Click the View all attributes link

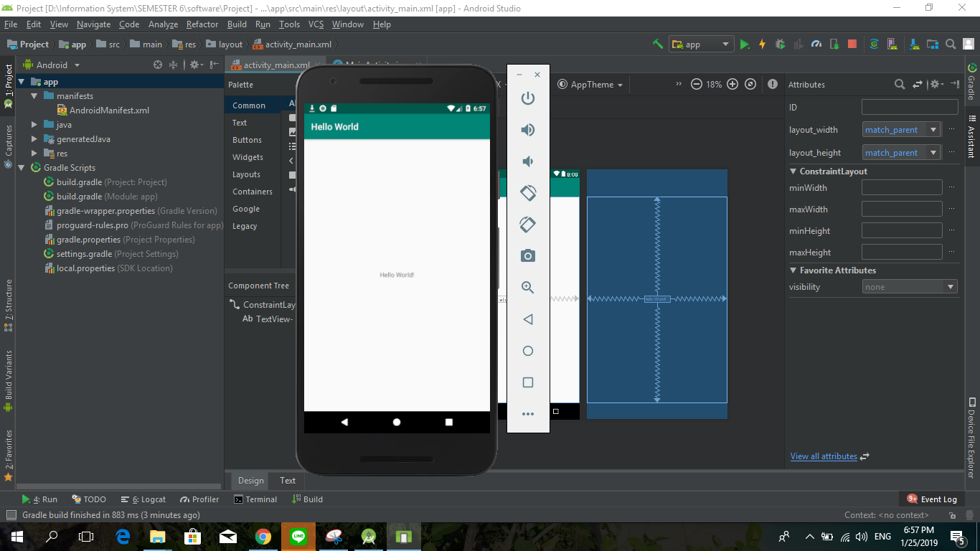pyautogui.click(x=823, y=456)
